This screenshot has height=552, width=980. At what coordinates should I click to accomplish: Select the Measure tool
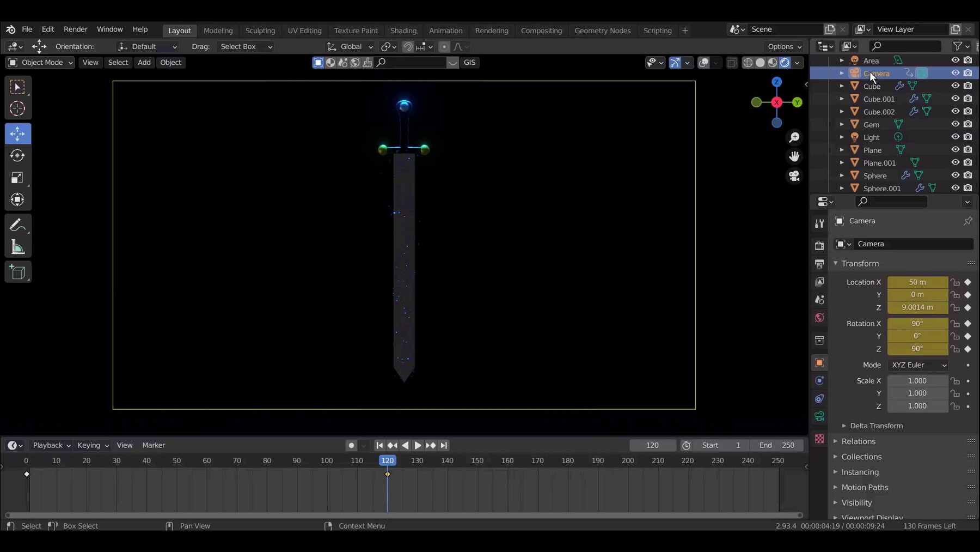[x=18, y=247]
